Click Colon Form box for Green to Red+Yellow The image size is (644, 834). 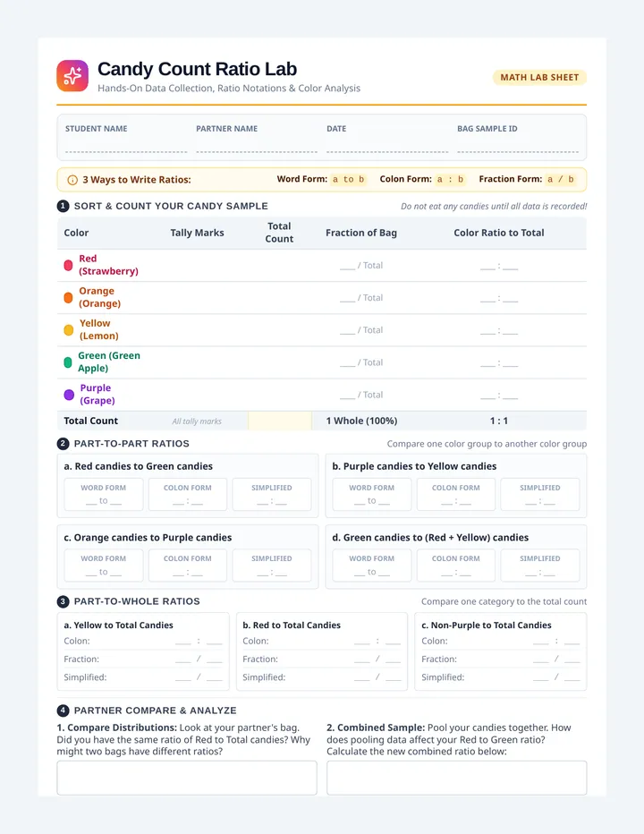tap(456, 566)
